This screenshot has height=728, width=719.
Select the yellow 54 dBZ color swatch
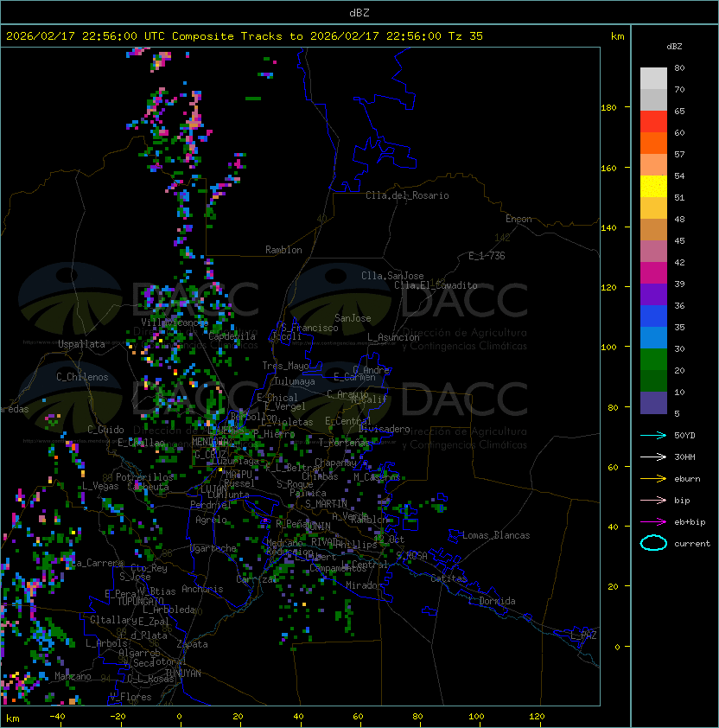[653, 186]
